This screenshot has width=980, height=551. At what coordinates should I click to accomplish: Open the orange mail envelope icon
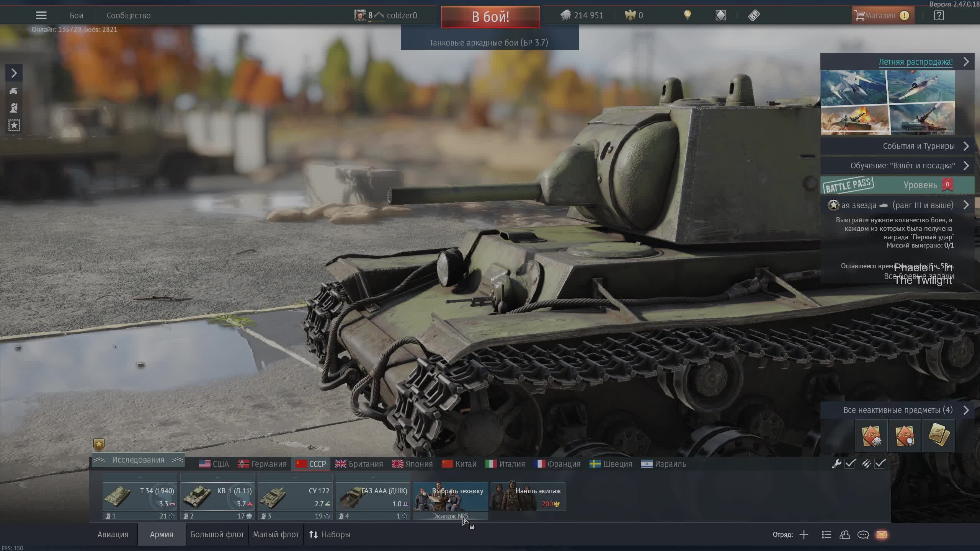coord(881,535)
